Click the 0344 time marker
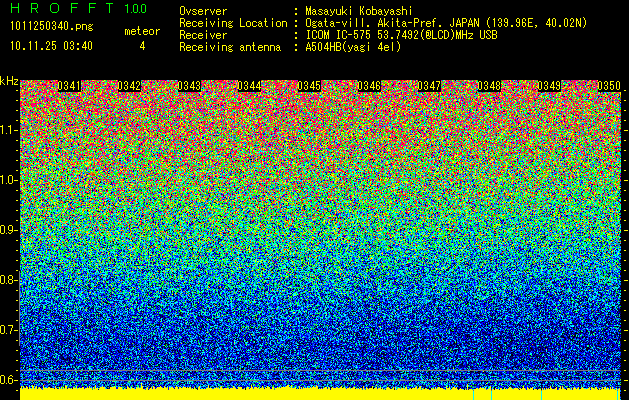The image size is (629, 400). tap(249, 86)
